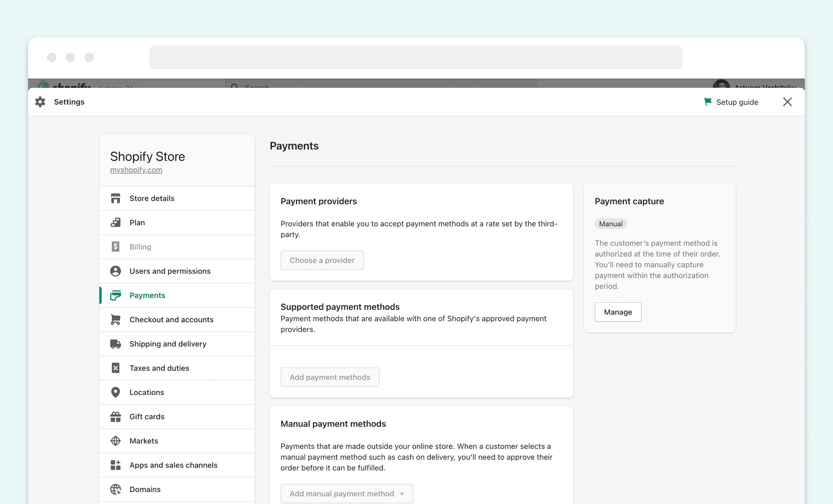Click the settings gear icon
Image resolution: width=833 pixels, height=504 pixels.
coord(40,102)
